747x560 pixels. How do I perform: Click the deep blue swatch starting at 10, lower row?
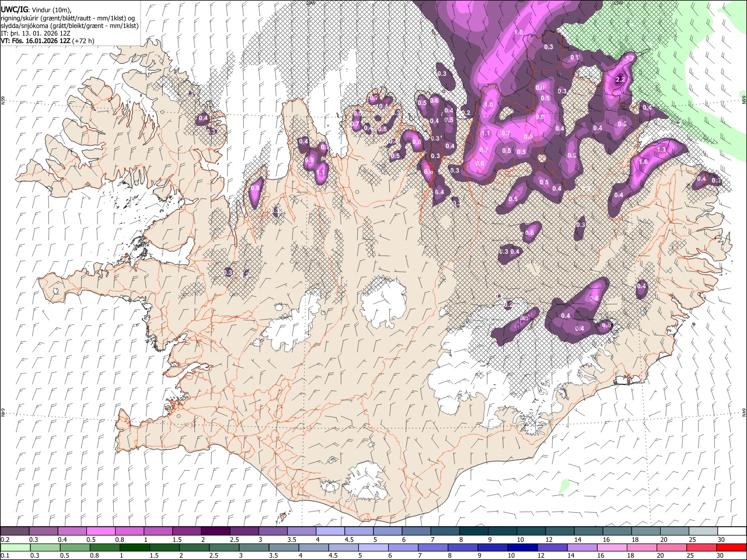tap(522, 547)
